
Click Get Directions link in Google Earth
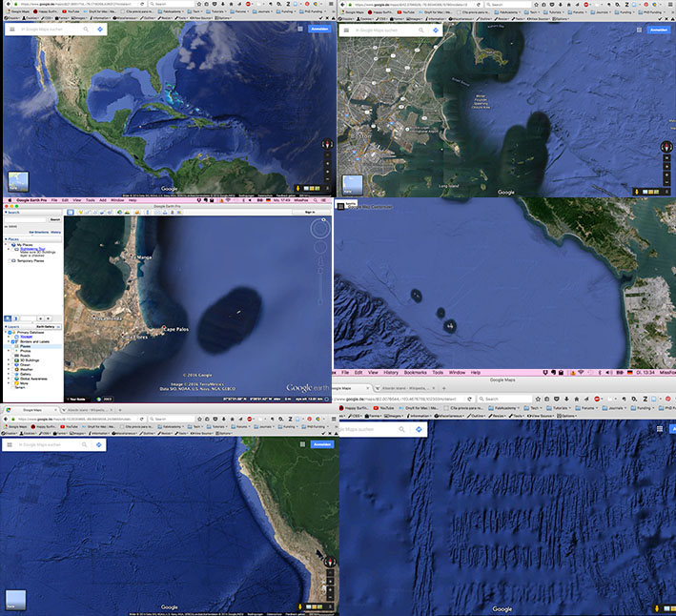pyautogui.click(x=39, y=233)
